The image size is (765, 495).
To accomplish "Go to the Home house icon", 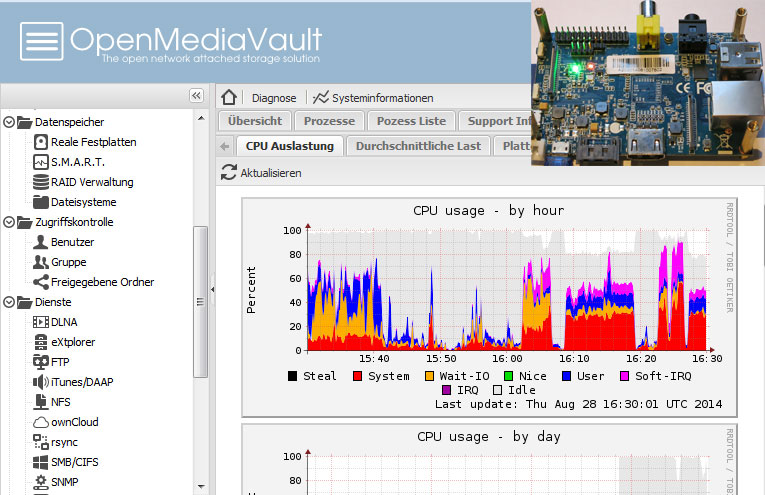I will pyautogui.click(x=228, y=98).
